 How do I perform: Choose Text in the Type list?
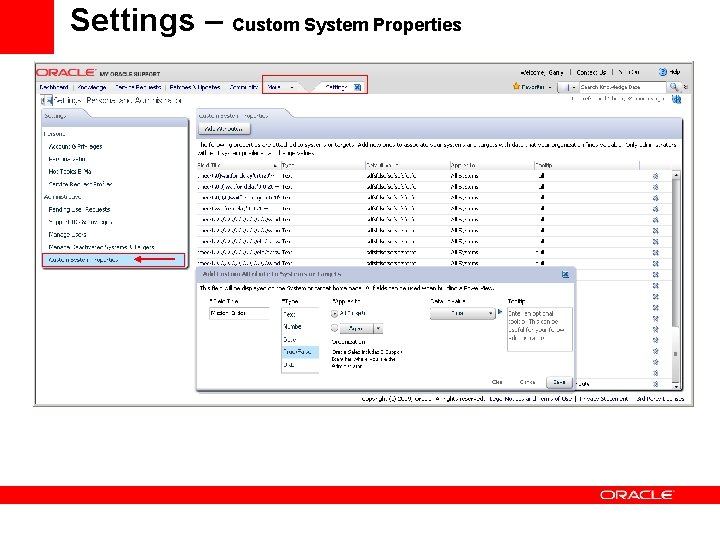pyautogui.click(x=300, y=314)
